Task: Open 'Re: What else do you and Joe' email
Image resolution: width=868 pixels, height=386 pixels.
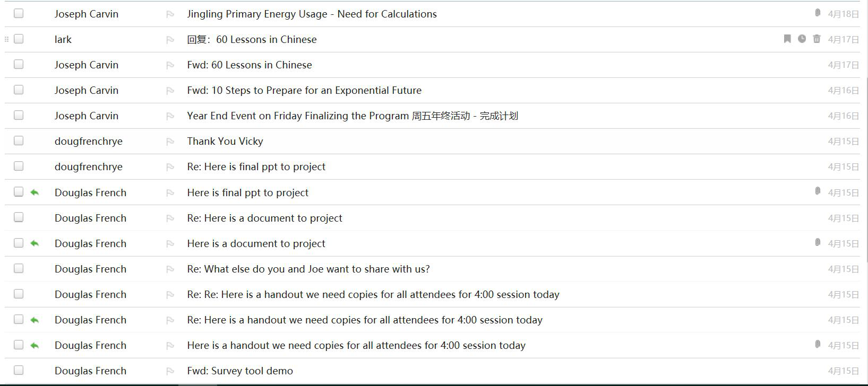Action: pyautogui.click(x=308, y=269)
